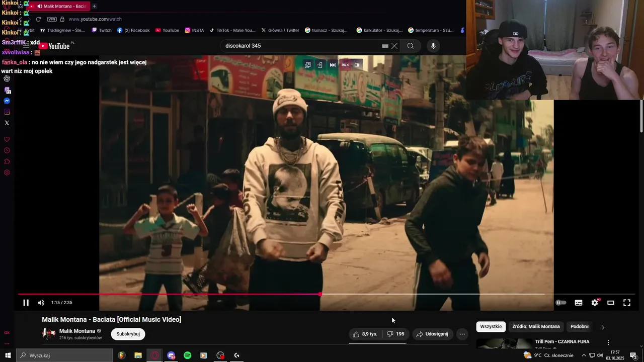Open the history clock icon in the sidebar

coord(7,150)
